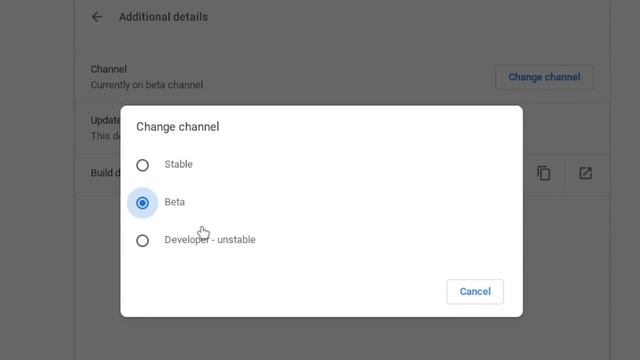The image size is (640, 360).
Task: Click the "Currently on beta channel" text
Action: pyautogui.click(x=147, y=85)
